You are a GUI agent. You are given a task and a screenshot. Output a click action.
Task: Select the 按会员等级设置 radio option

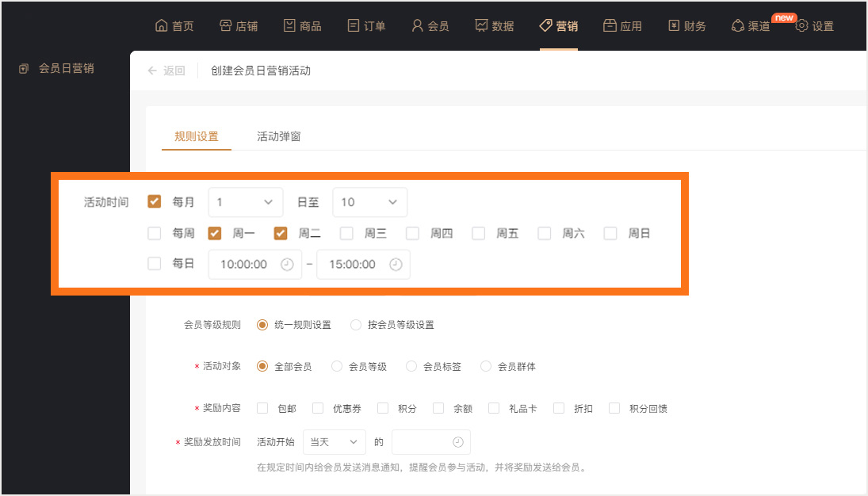356,325
